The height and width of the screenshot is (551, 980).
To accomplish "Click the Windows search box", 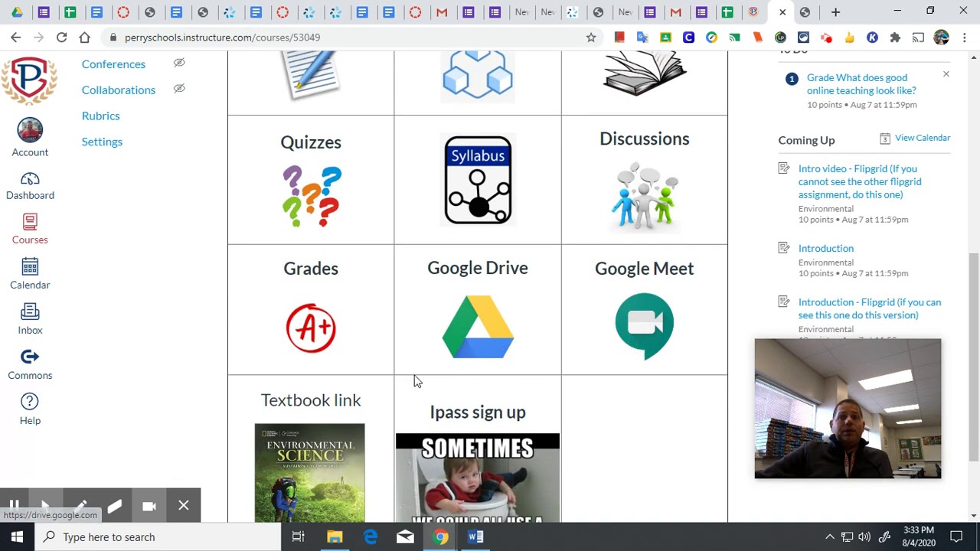I will click(158, 537).
